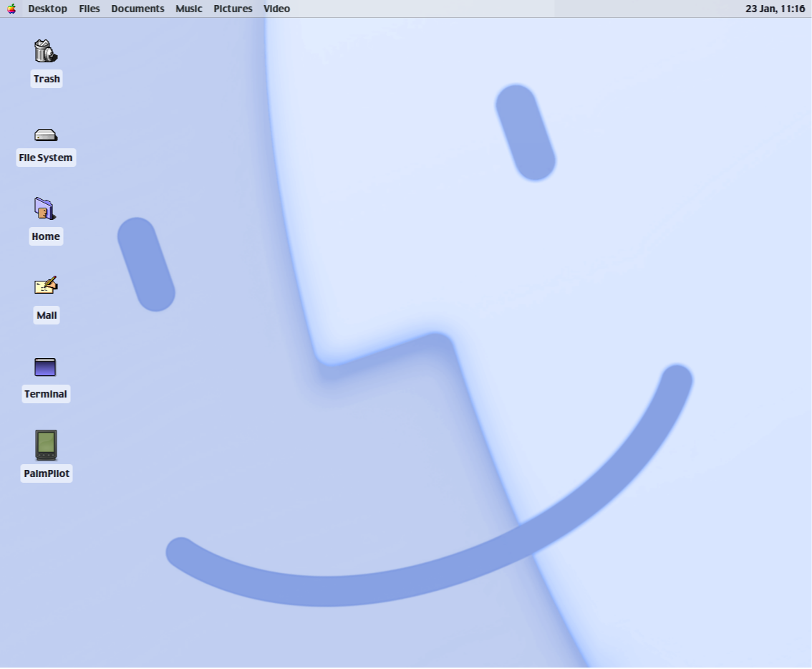The height and width of the screenshot is (669, 812).
Task: Select the PalmPilot device icon
Action: pyautogui.click(x=46, y=445)
